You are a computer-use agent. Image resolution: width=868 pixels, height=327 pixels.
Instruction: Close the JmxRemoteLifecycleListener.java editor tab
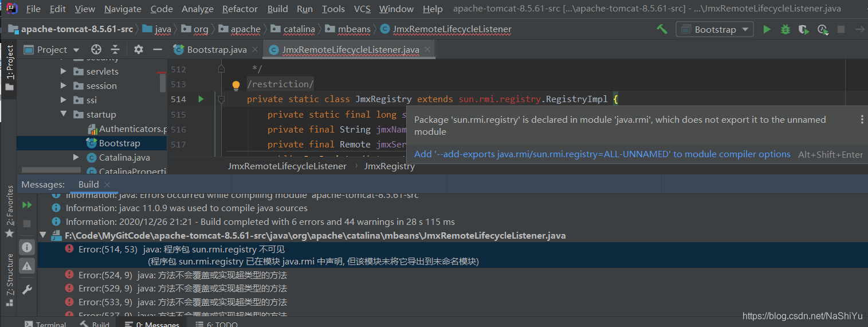(x=427, y=50)
